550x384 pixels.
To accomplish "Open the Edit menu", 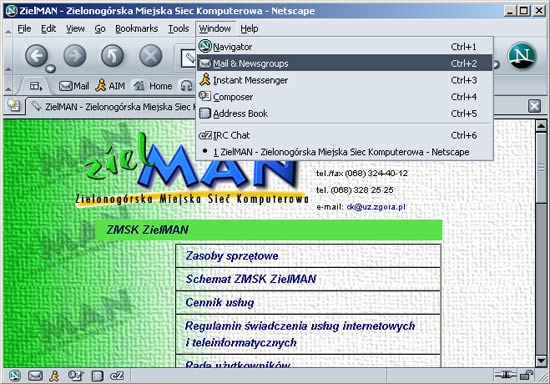I will pyautogui.click(x=48, y=28).
